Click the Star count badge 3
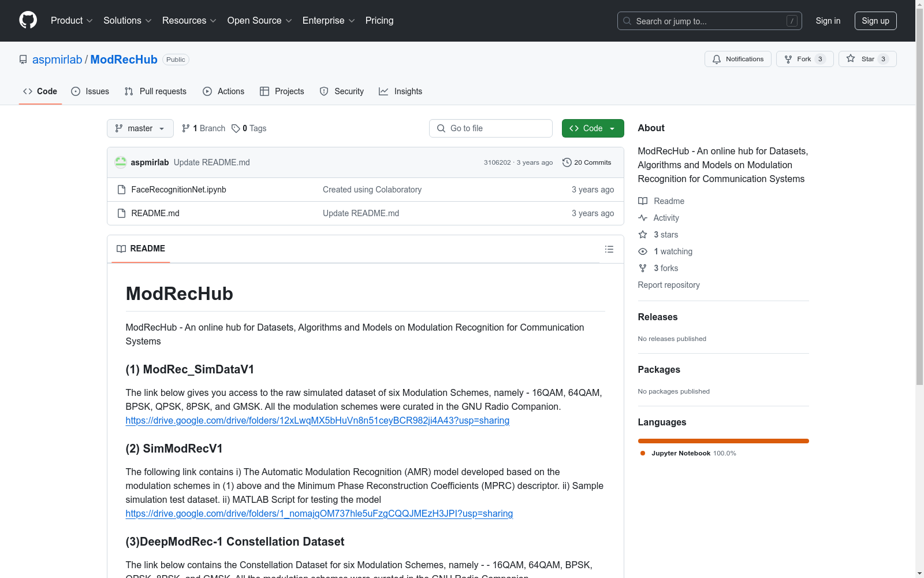The image size is (924, 578). [x=883, y=59]
